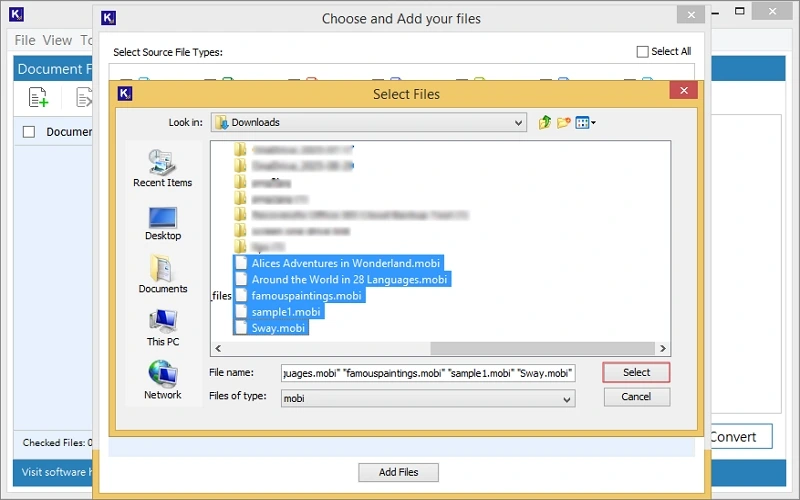This screenshot has height=500, width=800.
Task: Click Cancel in the Select Files dialog
Action: click(637, 397)
